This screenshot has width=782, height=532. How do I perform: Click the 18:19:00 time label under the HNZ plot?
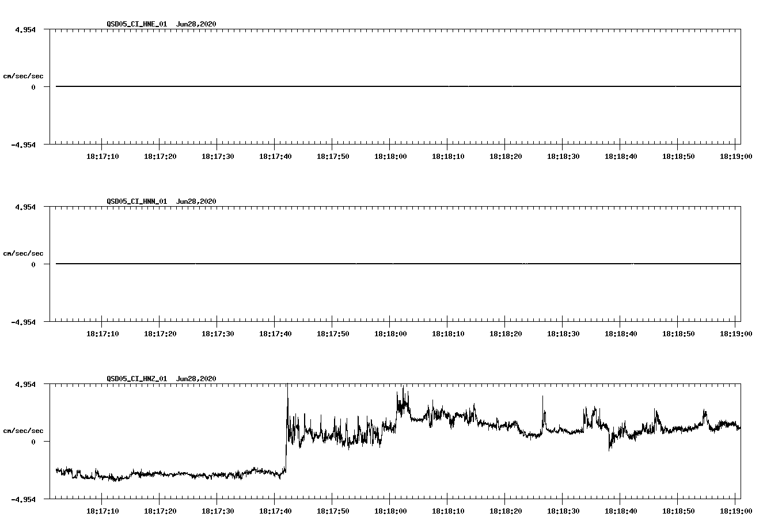pyautogui.click(x=736, y=511)
